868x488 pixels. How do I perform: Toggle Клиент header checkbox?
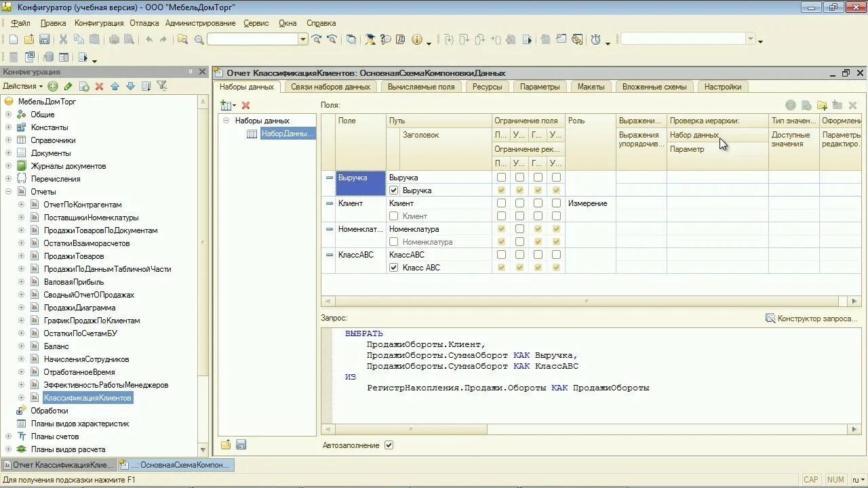point(394,216)
